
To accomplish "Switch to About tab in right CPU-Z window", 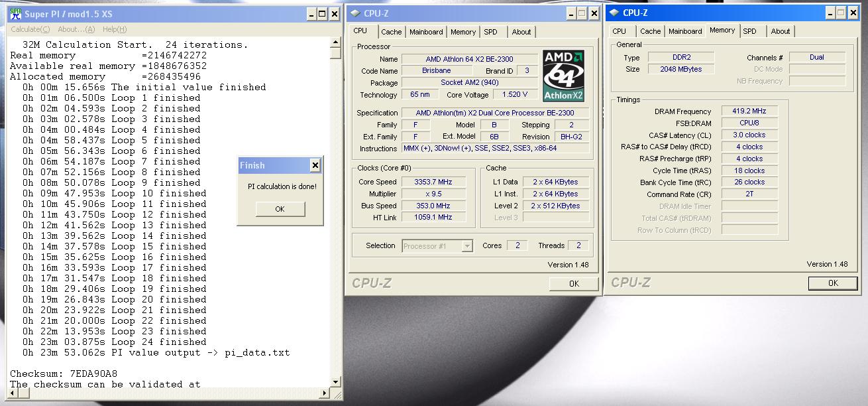I will [781, 31].
